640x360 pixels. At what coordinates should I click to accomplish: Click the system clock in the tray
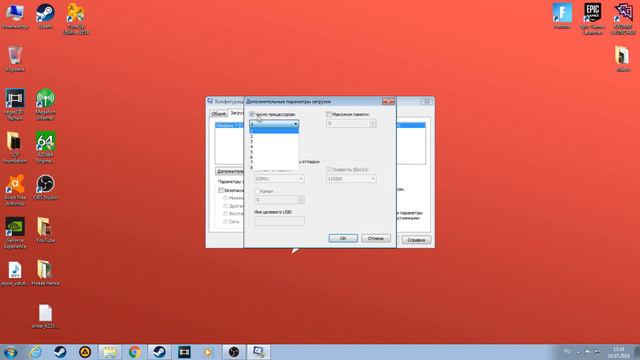[619, 352]
